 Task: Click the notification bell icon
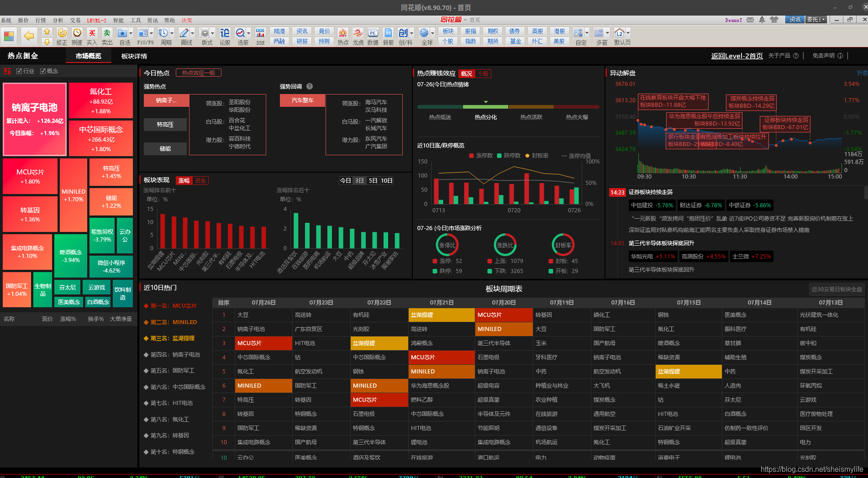tap(762, 20)
